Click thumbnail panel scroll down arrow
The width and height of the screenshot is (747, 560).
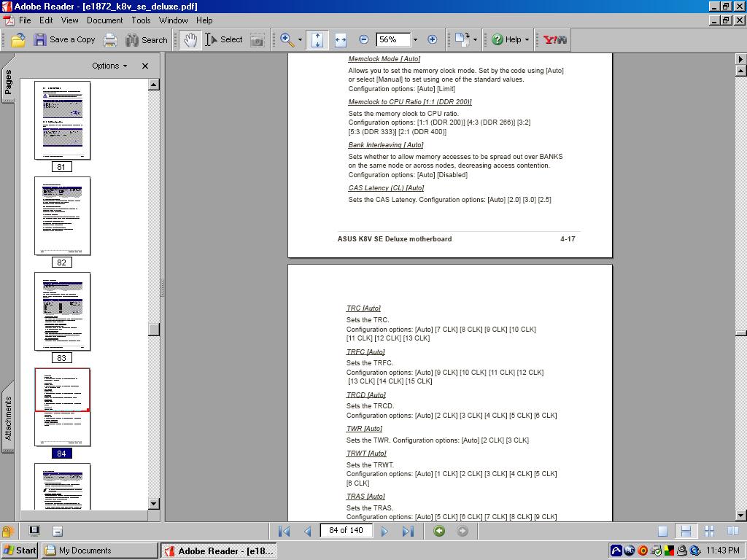tap(153, 503)
